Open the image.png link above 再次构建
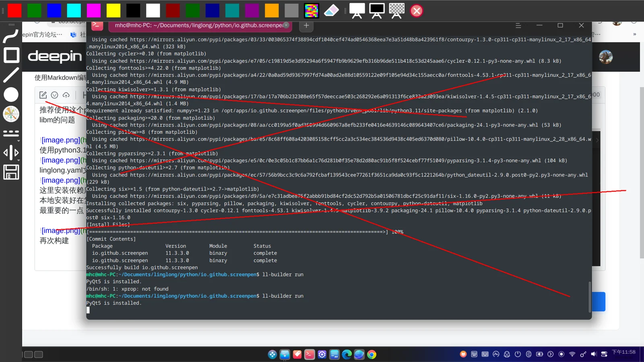Image resolution: width=644 pixels, height=362 pixels. point(61,230)
